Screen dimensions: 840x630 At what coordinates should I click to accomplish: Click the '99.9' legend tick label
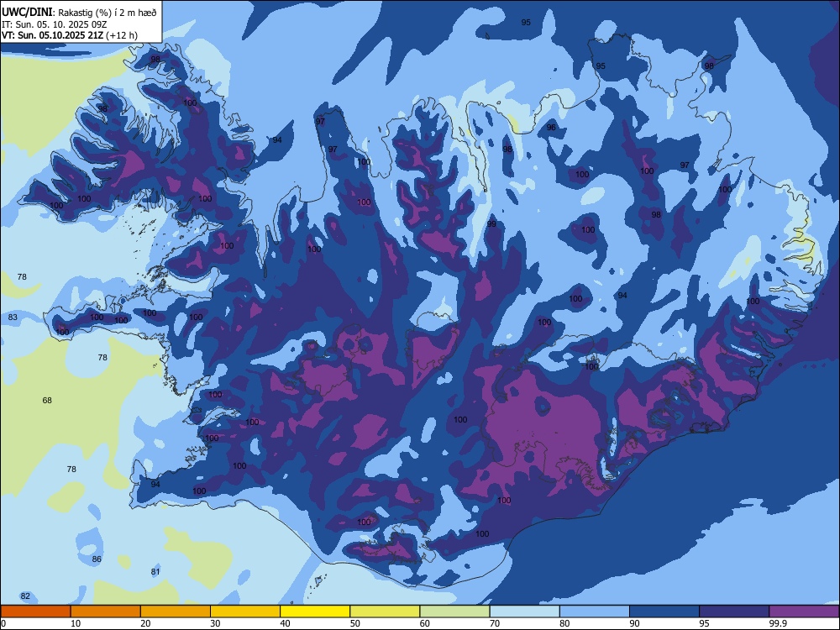[x=777, y=623]
